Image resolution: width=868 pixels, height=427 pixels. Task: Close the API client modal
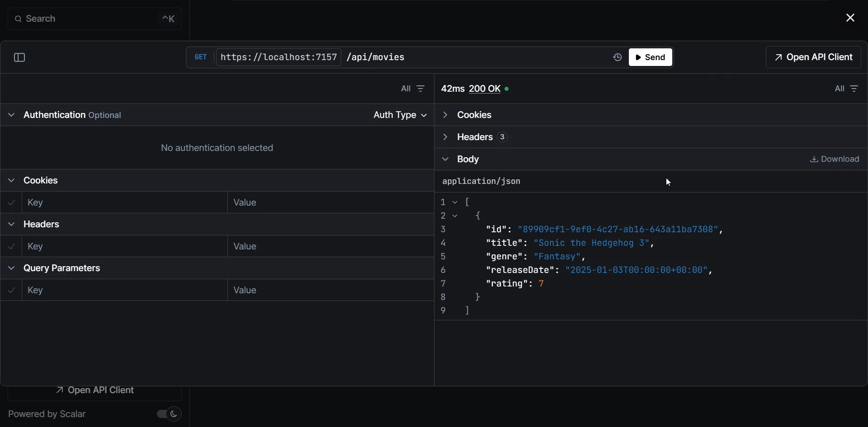[x=850, y=18]
